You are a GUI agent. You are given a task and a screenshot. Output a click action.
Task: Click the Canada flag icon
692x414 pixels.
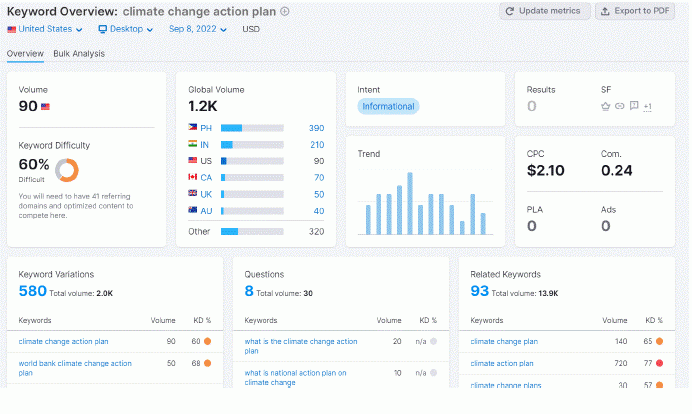coord(192,177)
